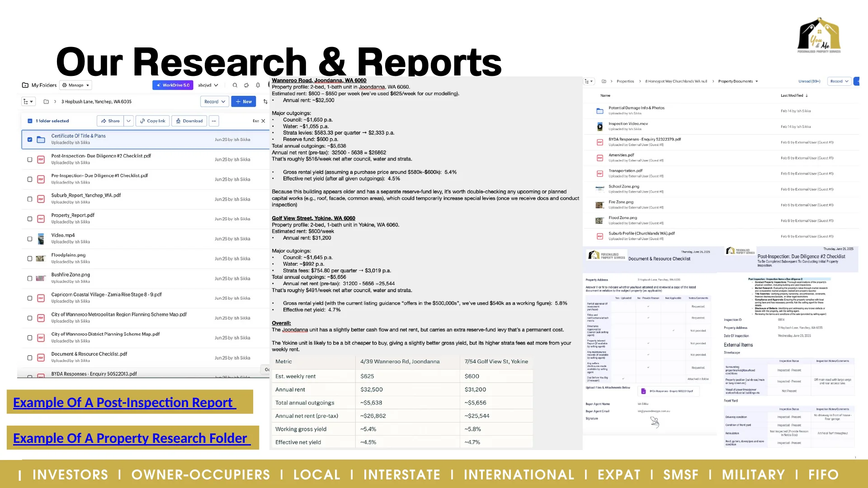868x488 pixels.
Task: Click the WorkDrive 5.0 button
Action: [173, 85]
